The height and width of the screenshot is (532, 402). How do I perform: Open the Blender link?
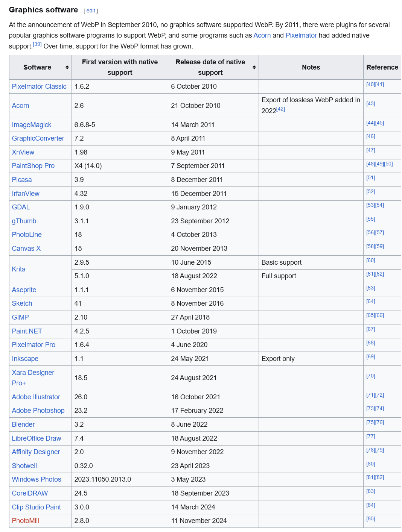click(23, 424)
